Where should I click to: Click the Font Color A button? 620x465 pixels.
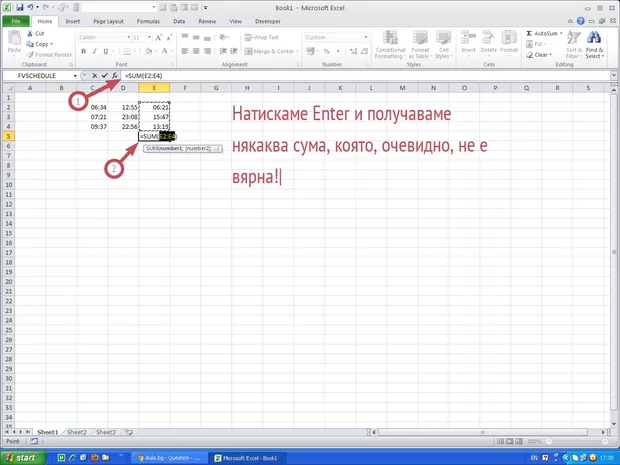164,51
